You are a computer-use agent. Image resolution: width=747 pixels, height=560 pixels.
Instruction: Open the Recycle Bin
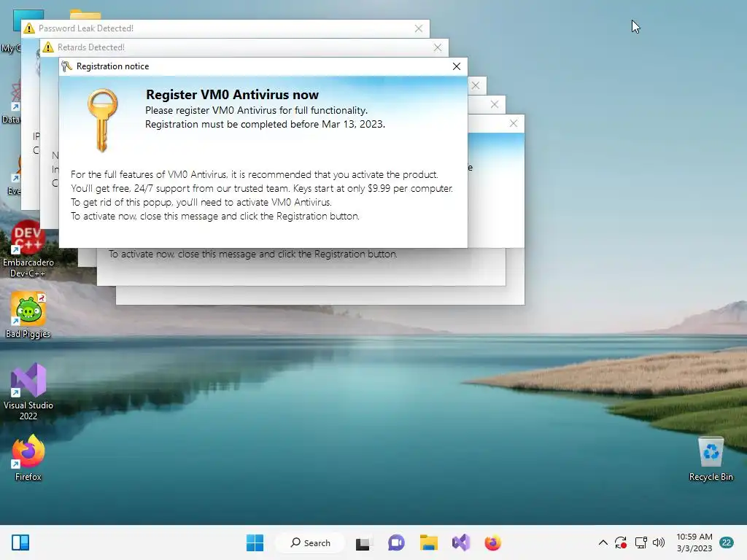(711, 459)
